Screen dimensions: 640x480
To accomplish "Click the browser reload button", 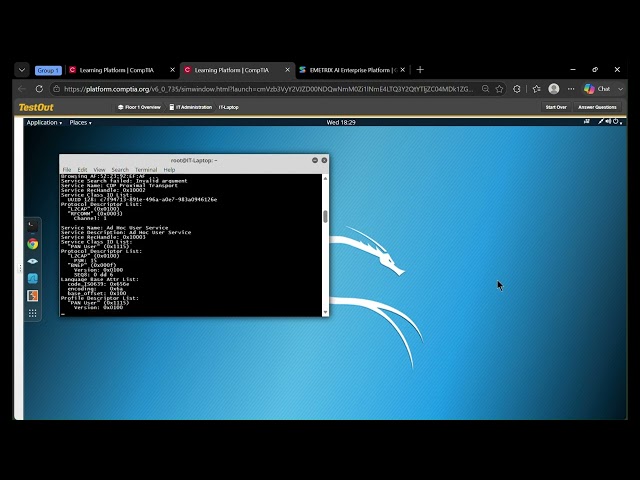I will 39,89.
